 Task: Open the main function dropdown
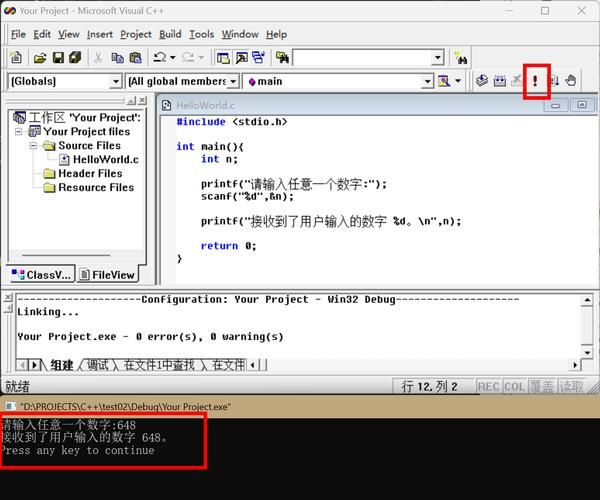pyautogui.click(x=428, y=81)
